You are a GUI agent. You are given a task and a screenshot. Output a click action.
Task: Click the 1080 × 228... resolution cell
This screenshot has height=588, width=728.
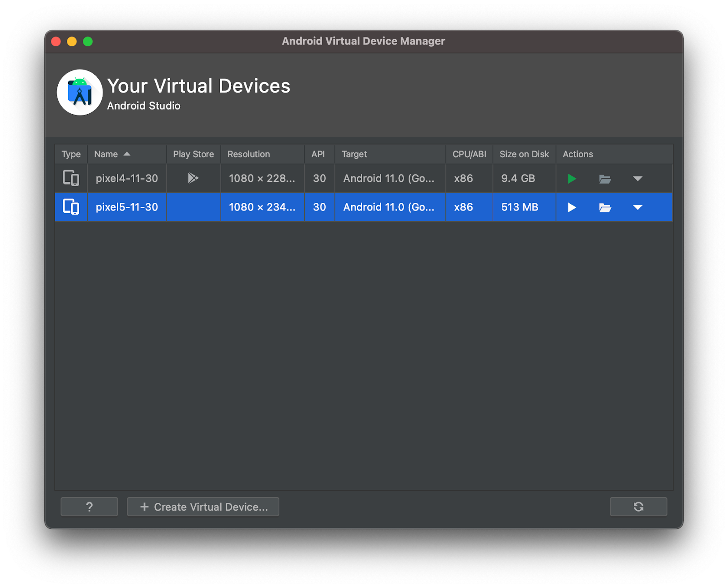point(262,178)
